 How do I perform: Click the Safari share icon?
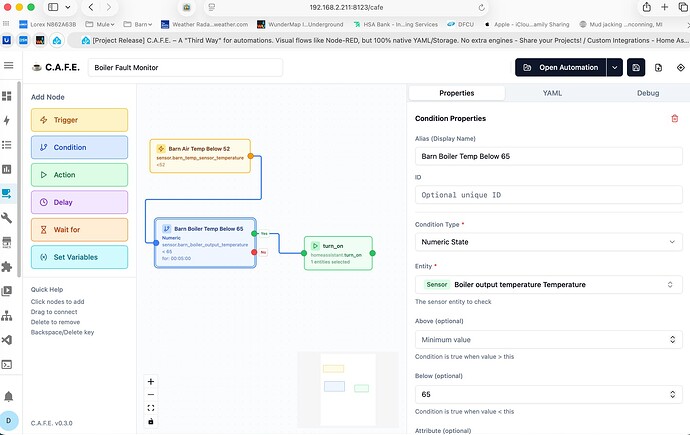click(x=646, y=7)
